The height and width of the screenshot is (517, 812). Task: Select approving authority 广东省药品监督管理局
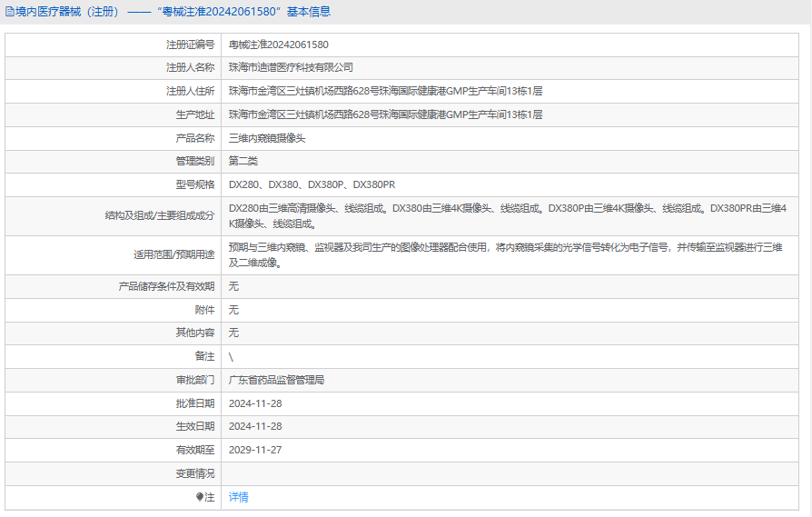276,380
